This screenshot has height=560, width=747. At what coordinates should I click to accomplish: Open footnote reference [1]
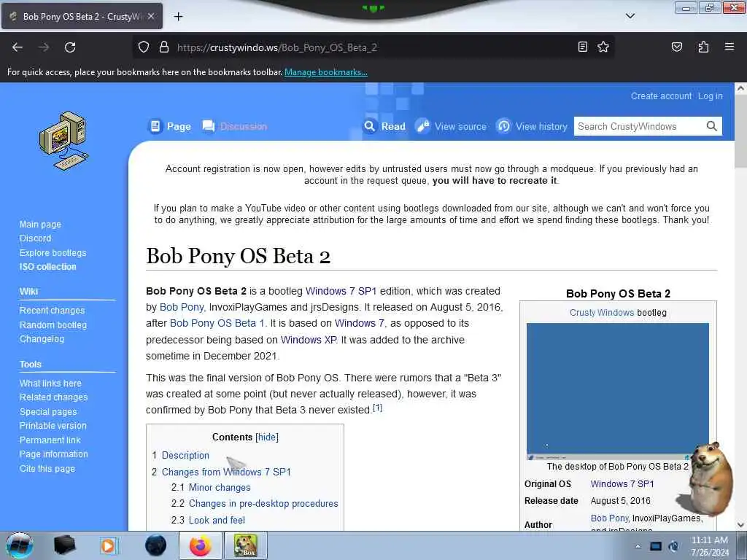(x=377, y=408)
